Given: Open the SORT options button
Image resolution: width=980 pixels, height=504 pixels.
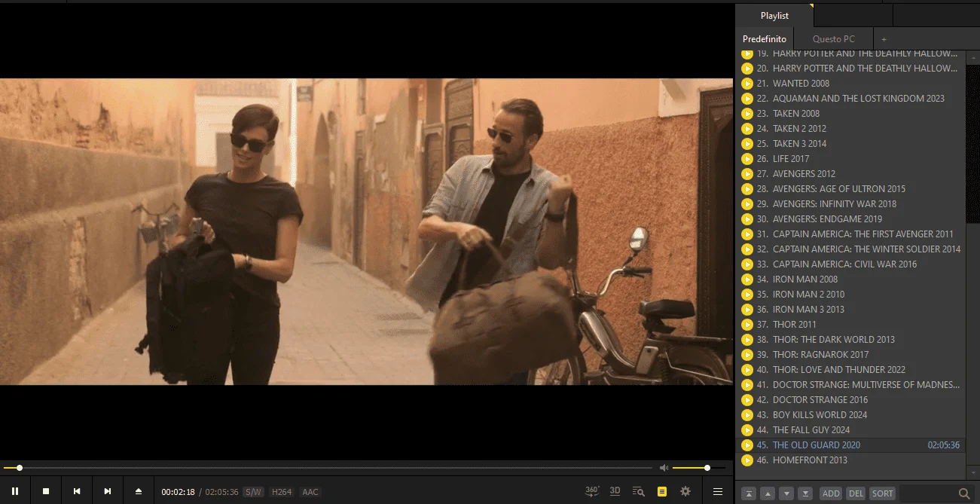Looking at the screenshot, I should 882,493.
